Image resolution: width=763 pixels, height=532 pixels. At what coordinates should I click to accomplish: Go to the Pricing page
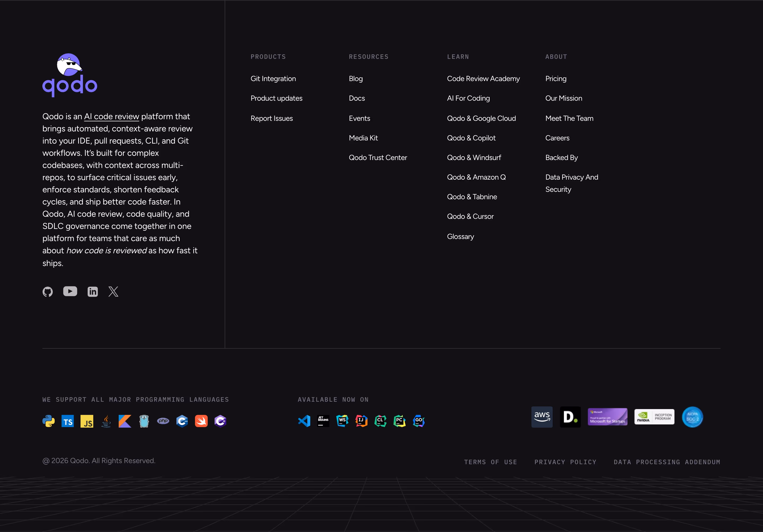[x=556, y=79]
